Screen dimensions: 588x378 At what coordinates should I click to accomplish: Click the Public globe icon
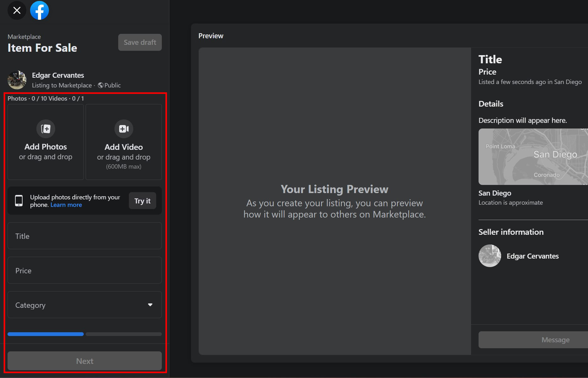[101, 85]
